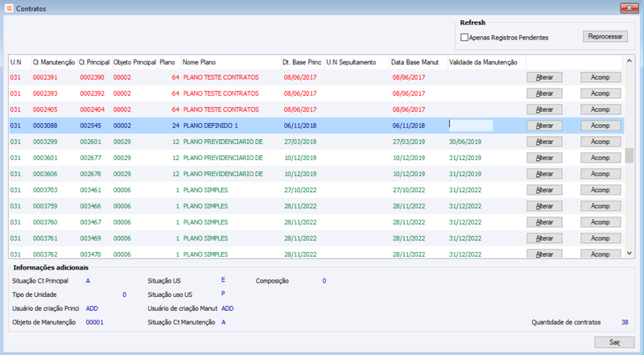Click the vertical scrollbar thumb

point(629,155)
